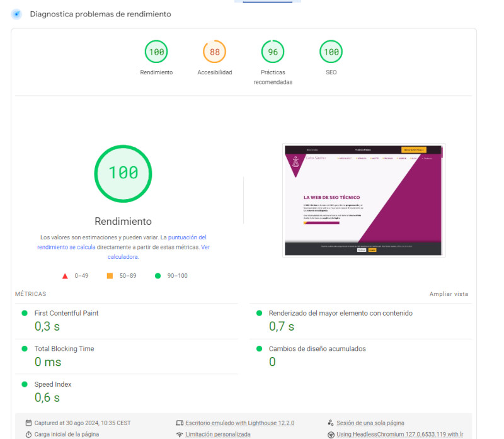Click 'Sesión de una sola página' label
Viewport: 504px width, 439px height.
point(370,423)
